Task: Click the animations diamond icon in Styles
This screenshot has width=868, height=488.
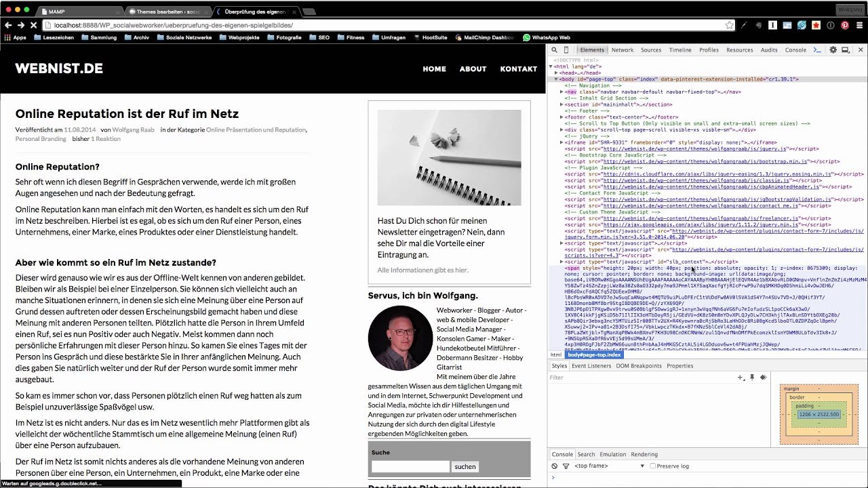Action: tap(763, 378)
